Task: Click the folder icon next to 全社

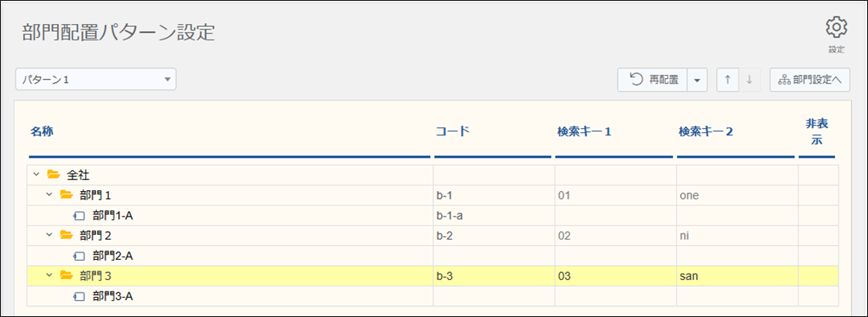Action: click(x=53, y=176)
